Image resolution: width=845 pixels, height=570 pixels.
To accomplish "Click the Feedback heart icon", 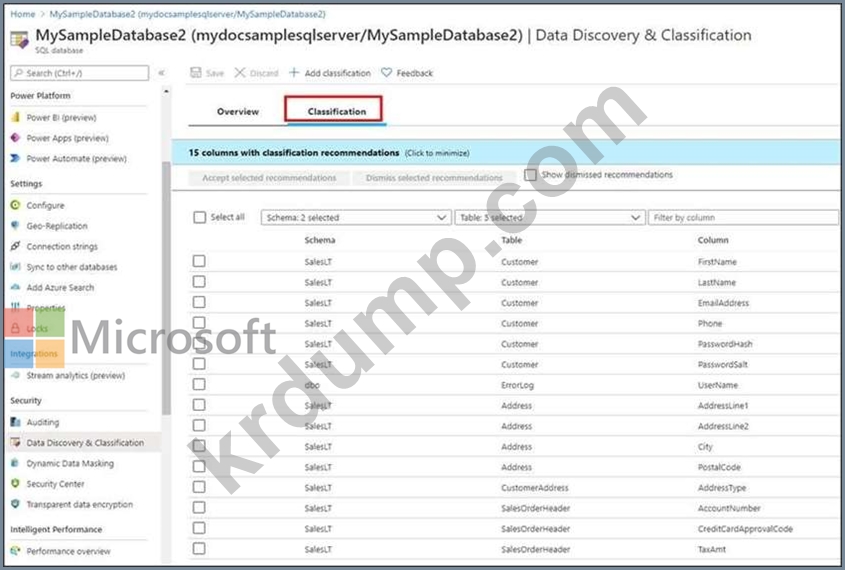I will (x=387, y=73).
